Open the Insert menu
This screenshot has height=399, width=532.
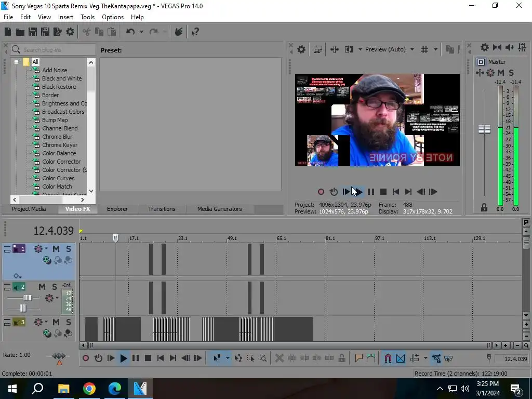click(x=65, y=17)
